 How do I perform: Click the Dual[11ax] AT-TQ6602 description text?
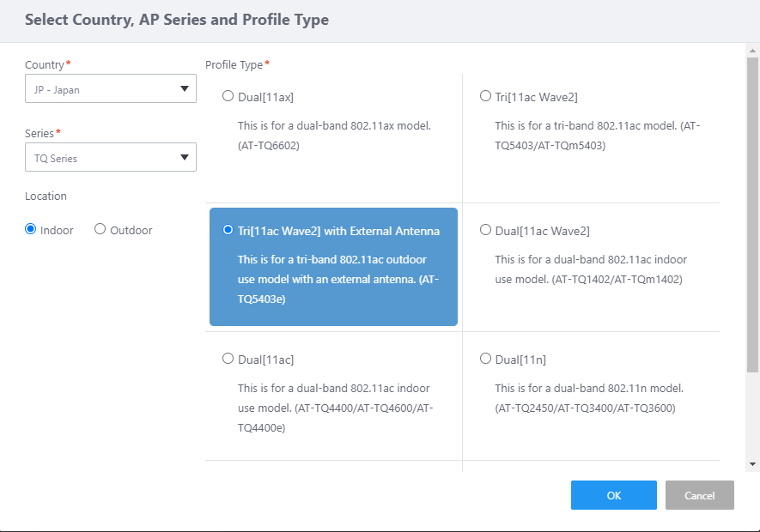[334, 136]
